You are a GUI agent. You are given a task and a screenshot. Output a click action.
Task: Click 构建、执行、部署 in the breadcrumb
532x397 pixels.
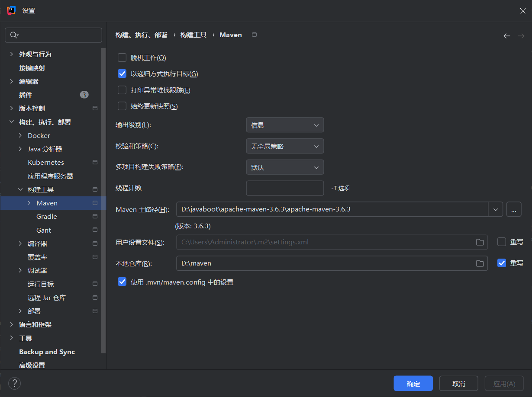[x=142, y=35]
